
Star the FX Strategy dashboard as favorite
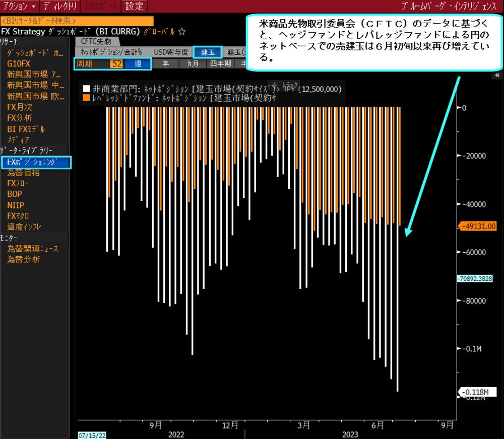click(x=182, y=32)
